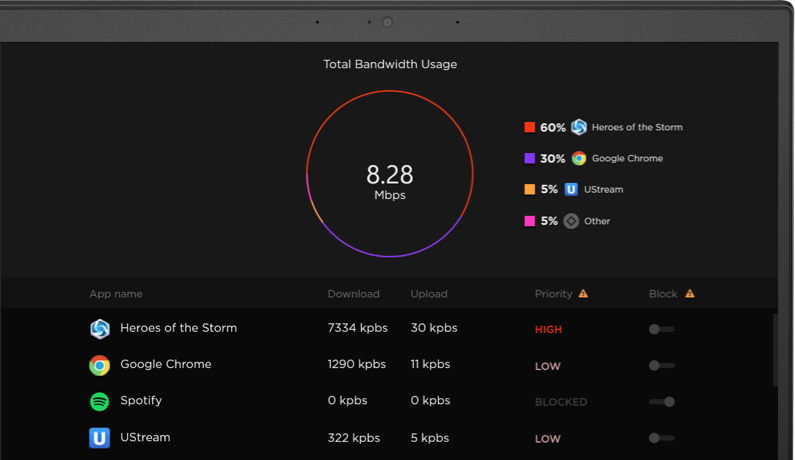Open the LOW priority setting for Google Chrome
The height and width of the screenshot is (460, 795).
click(548, 366)
